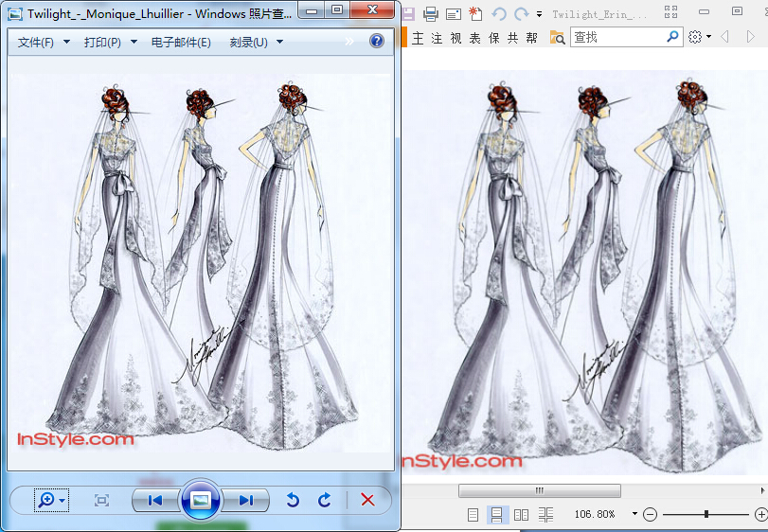Open the 电子邮件(E) menu in Photo Viewer
The width and height of the screenshot is (768, 532).
click(x=181, y=42)
